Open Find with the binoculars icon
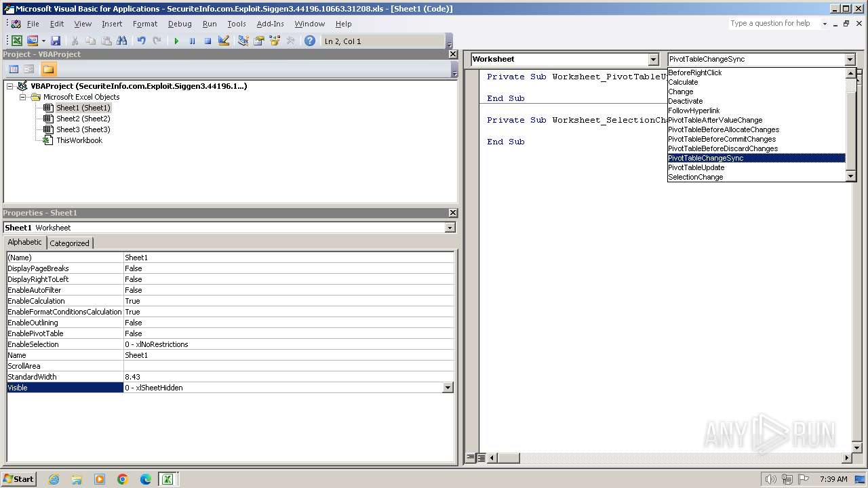 tap(122, 41)
